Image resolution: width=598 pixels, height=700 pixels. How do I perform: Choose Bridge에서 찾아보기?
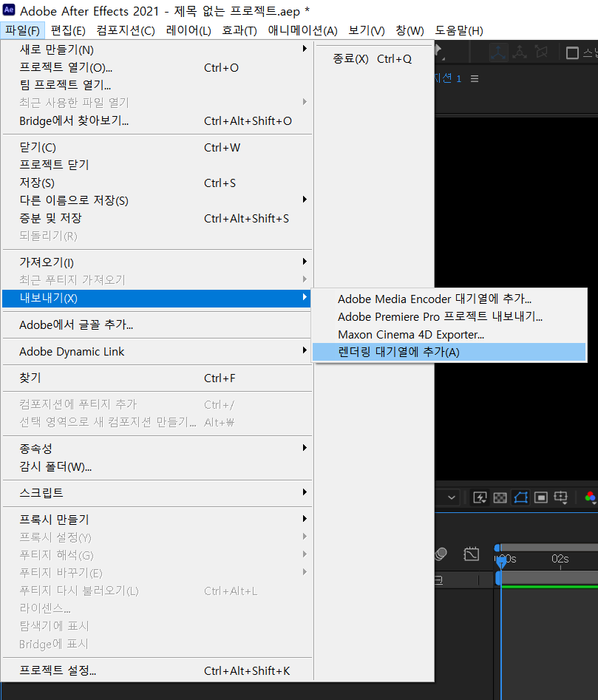pos(157,120)
